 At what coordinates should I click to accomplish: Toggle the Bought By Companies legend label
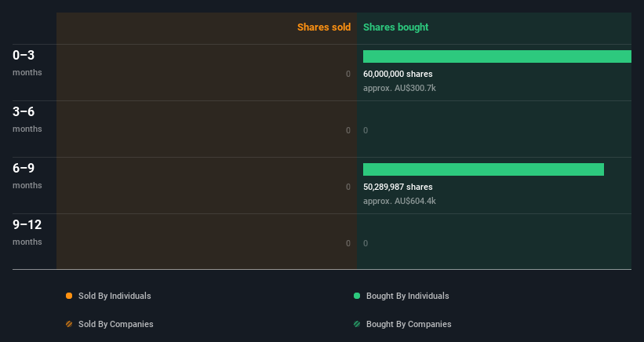click(x=409, y=324)
